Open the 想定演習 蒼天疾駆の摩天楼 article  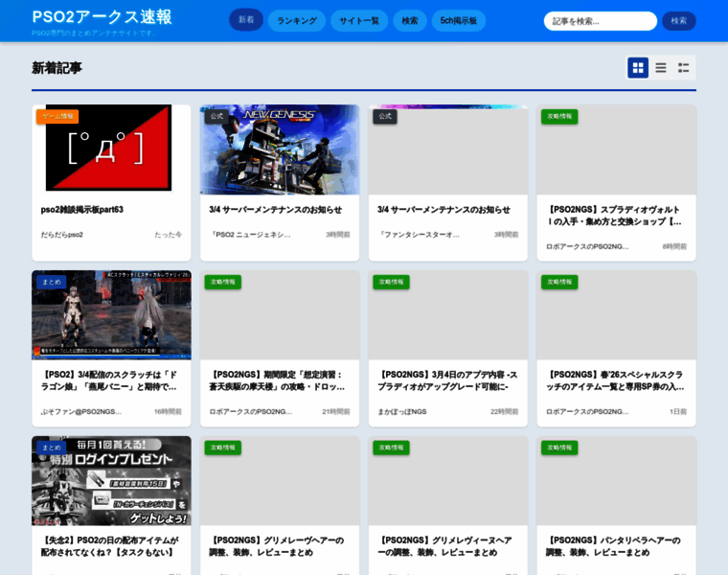pos(279,380)
